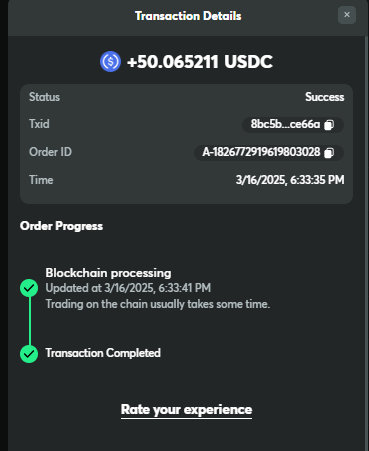Click the Order Progress heading

click(61, 226)
